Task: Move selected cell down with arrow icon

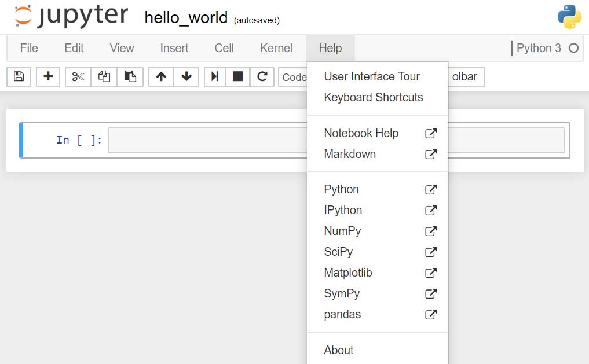Action: pos(186,77)
